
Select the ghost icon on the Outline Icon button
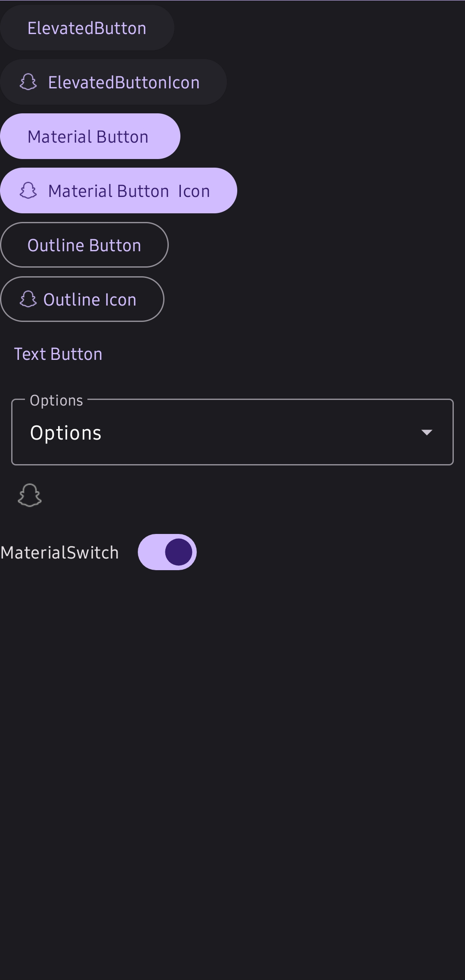28,299
